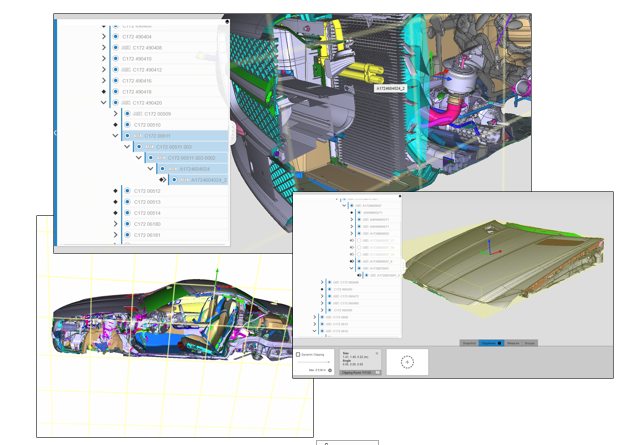Enable the Dynamic Clipping checkbox
The height and width of the screenshot is (445, 625).
[298, 354]
